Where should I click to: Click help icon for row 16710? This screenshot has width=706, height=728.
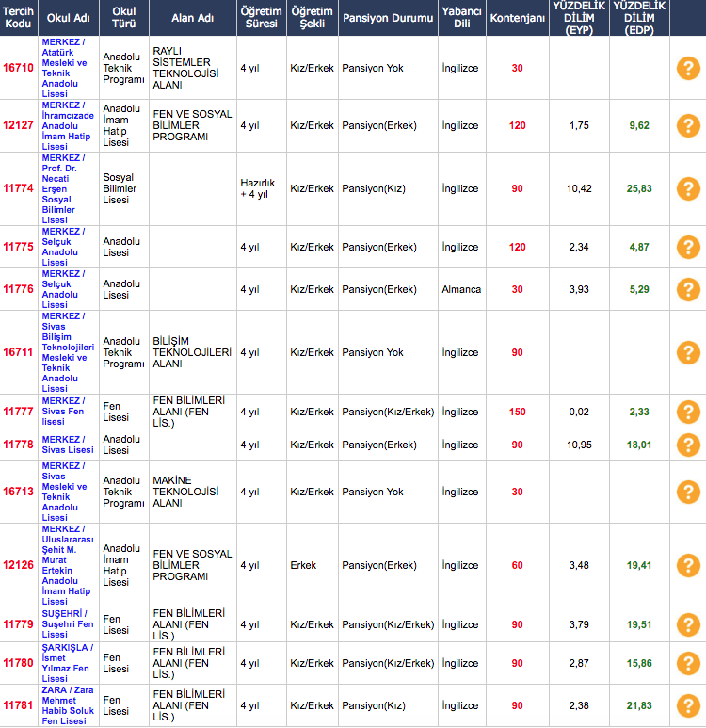(688, 68)
